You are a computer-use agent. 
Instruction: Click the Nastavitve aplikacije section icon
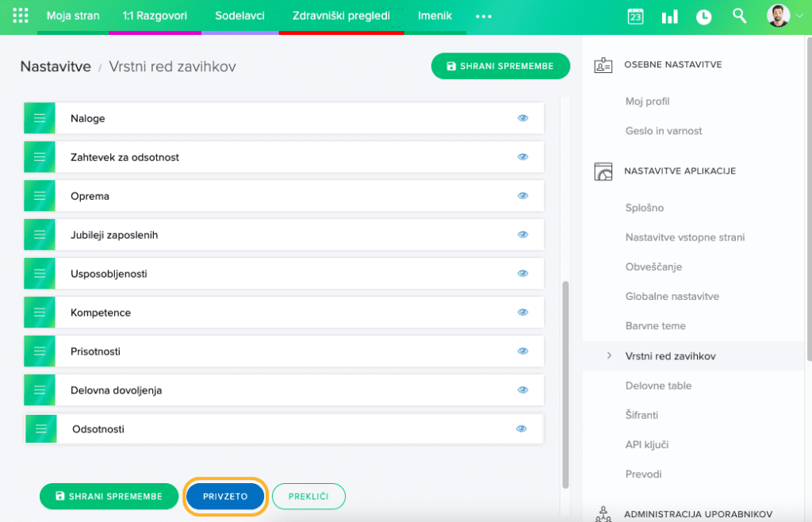(x=603, y=171)
